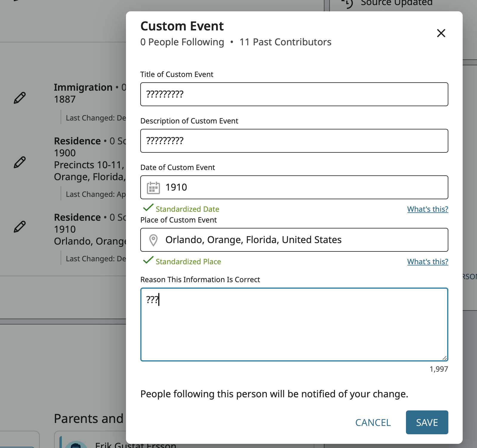Screen dimensions: 477x448
Task: Click the location pin icon in place field
Action: click(x=153, y=240)
